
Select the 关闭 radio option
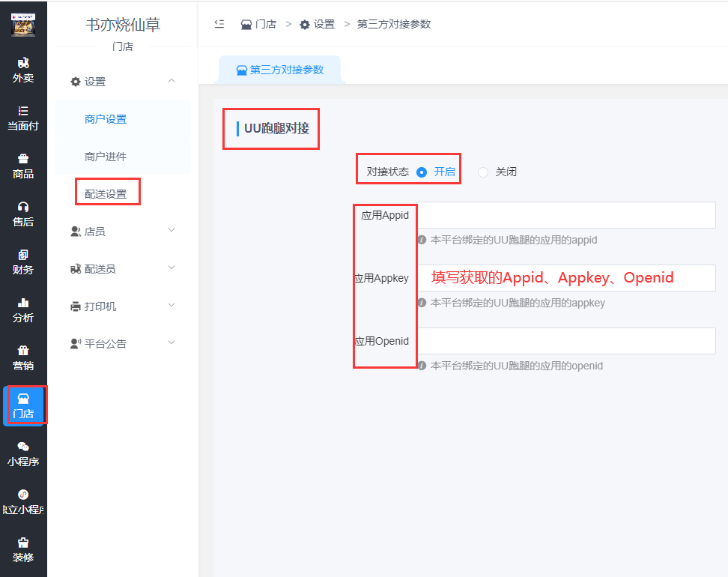tap(497, 172)
